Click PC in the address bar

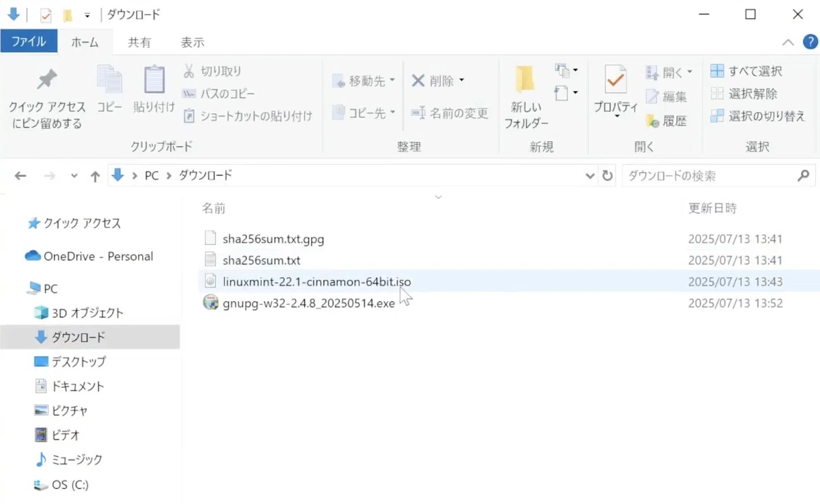click(x=151, y=176)
